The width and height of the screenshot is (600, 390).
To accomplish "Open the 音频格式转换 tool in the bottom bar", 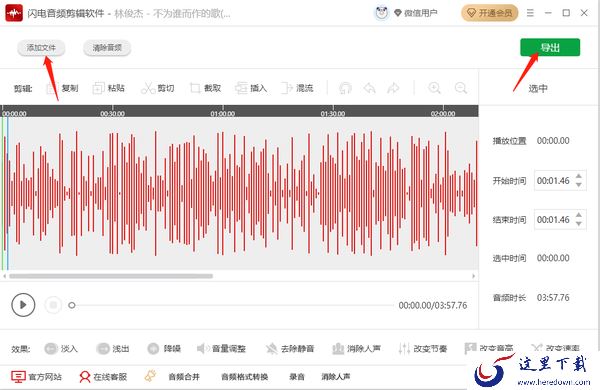I will click(x=245, y=377).
